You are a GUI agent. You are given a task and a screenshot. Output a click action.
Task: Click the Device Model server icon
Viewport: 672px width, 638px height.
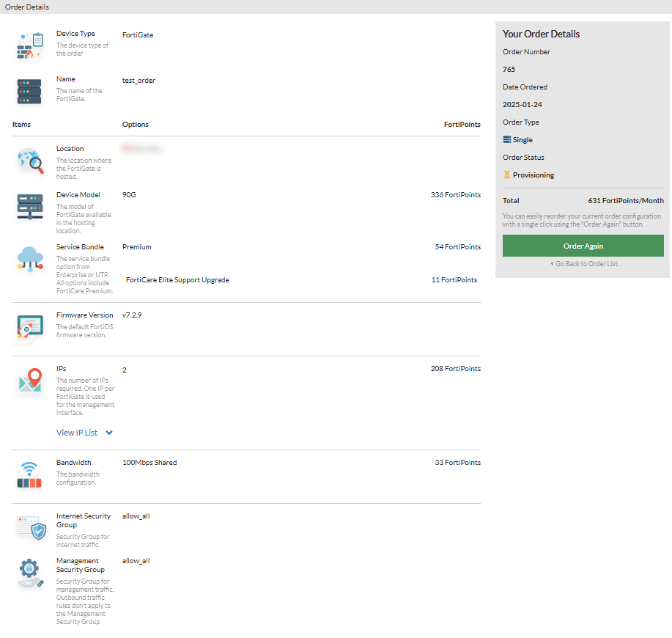point(30,207)
